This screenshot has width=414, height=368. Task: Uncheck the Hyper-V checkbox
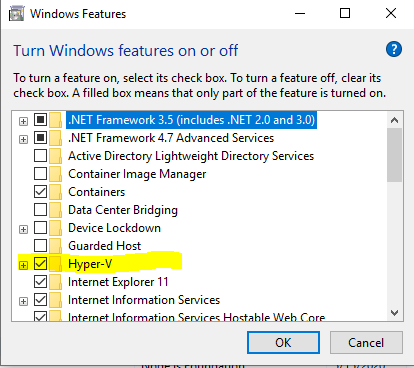(x=40, y=264)
